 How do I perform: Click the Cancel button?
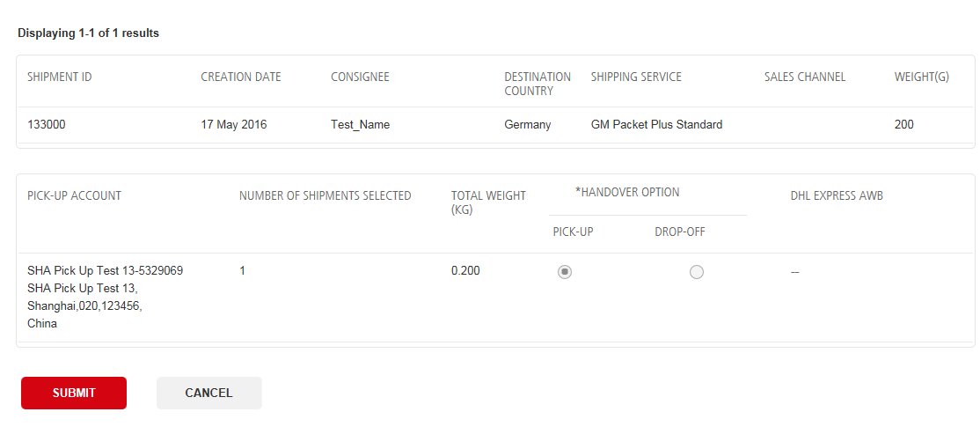click(x=208, y=394)
